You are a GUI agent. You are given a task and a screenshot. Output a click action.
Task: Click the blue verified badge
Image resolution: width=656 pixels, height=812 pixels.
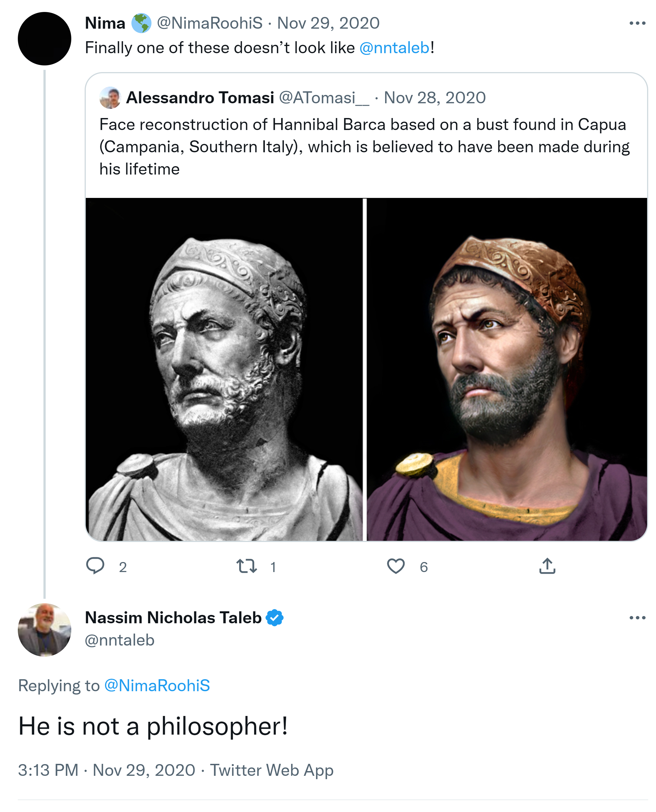274,618
